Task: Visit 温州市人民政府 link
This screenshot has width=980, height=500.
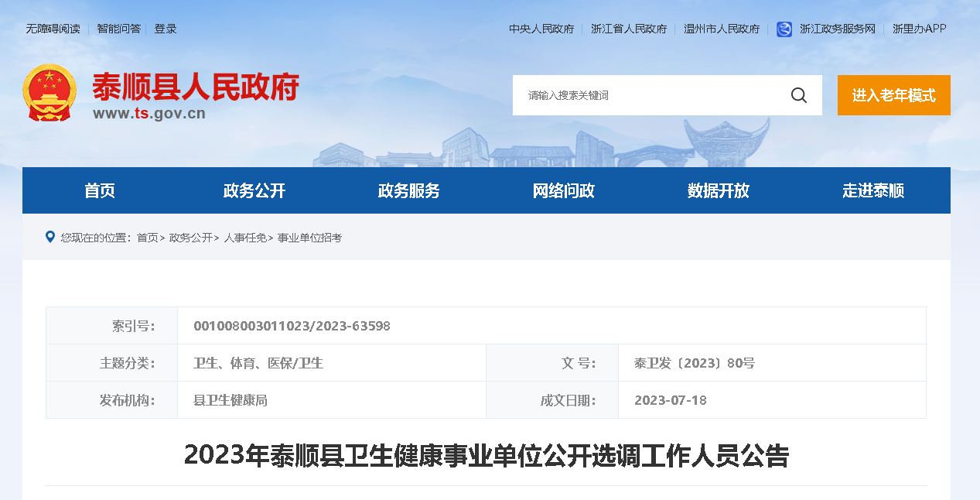Action: (722, 29)
